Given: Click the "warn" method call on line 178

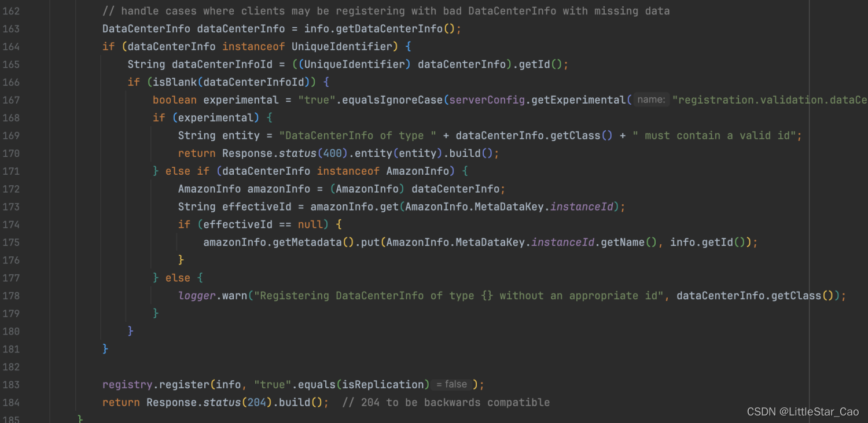Looking at the screenshot, I should (234, 296).
